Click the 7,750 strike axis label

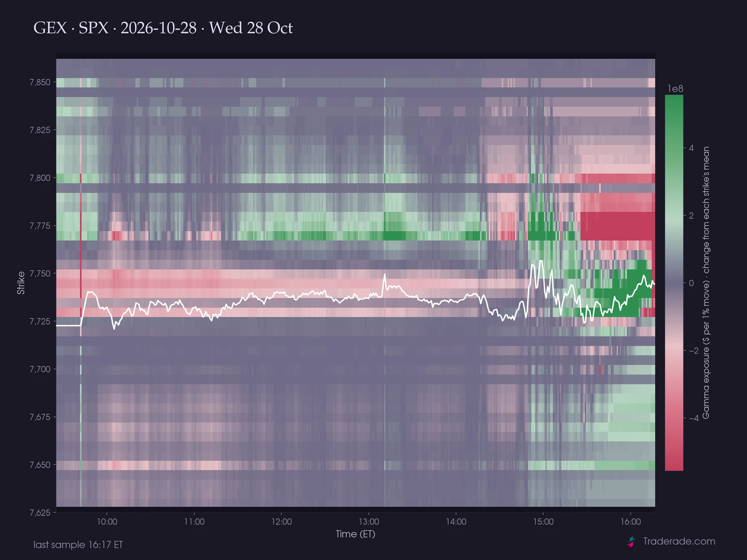(40, 274)
